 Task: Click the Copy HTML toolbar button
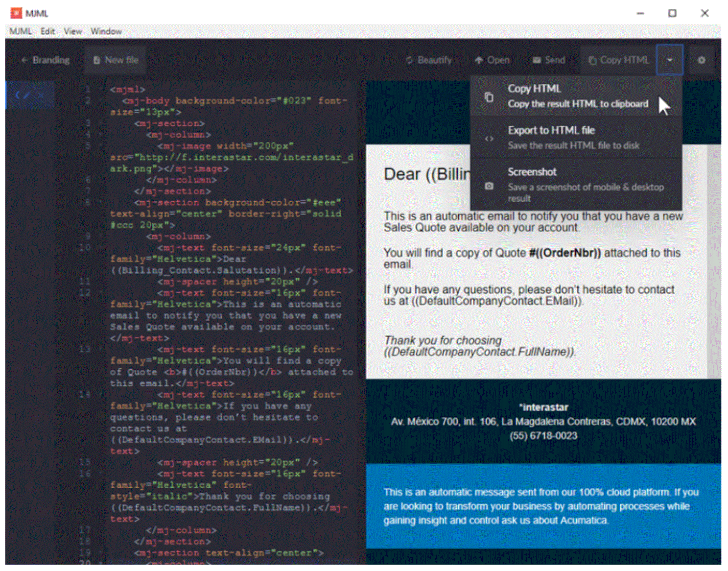click(618, 60)
